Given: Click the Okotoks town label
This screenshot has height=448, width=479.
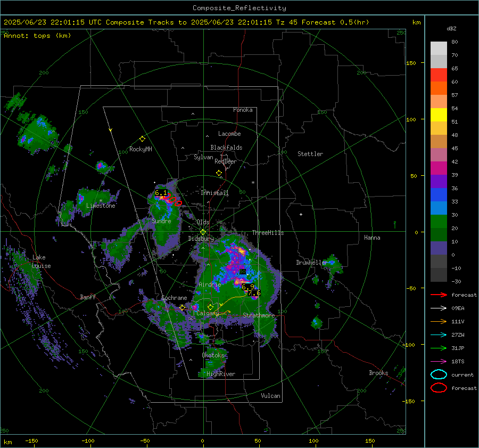Looking at the screenshot, I should (x=213, y=355).
